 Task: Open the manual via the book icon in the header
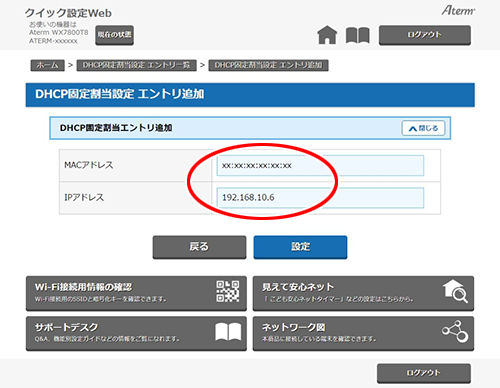coord(358,35)
